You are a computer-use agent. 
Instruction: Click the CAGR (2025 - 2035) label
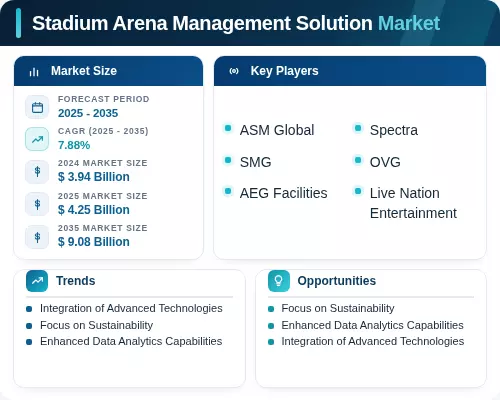[x=103, y=131]
